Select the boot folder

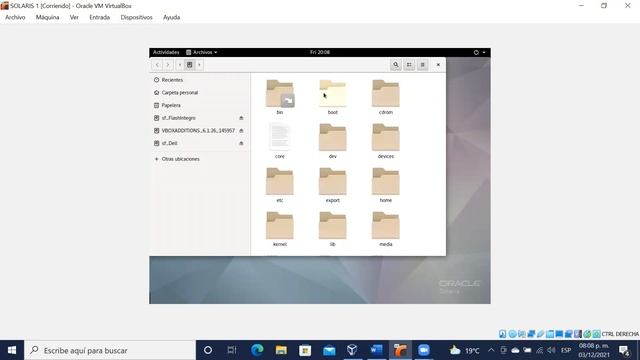[x=333, y=97]
